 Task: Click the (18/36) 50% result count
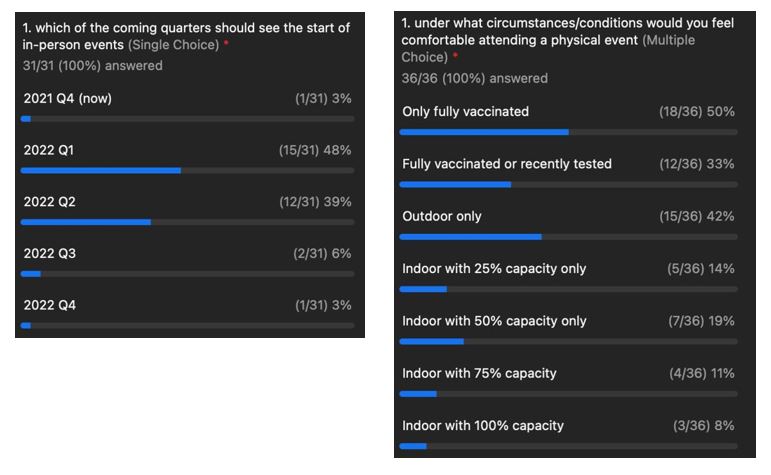coord(696,112)
